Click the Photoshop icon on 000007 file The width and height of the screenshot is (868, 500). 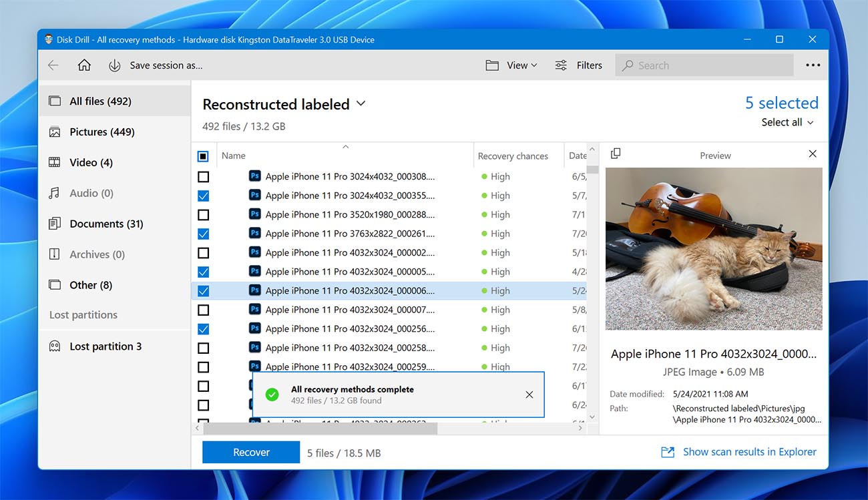(254, 309)
